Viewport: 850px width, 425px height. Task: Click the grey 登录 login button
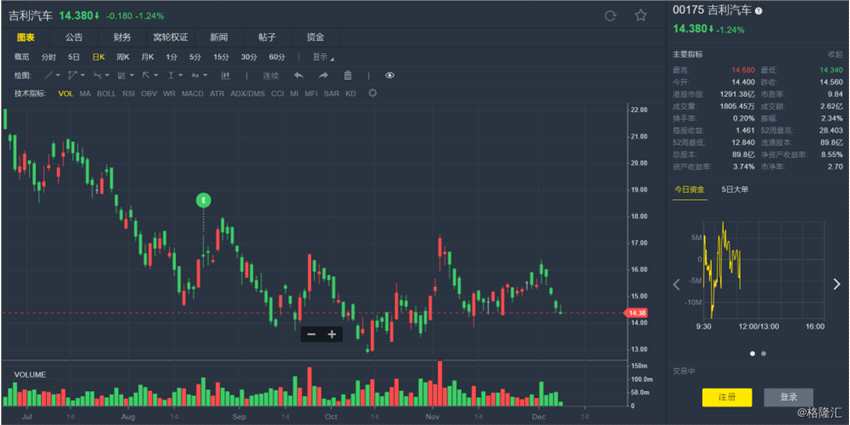pyautogui.click(x=788, y=397)
